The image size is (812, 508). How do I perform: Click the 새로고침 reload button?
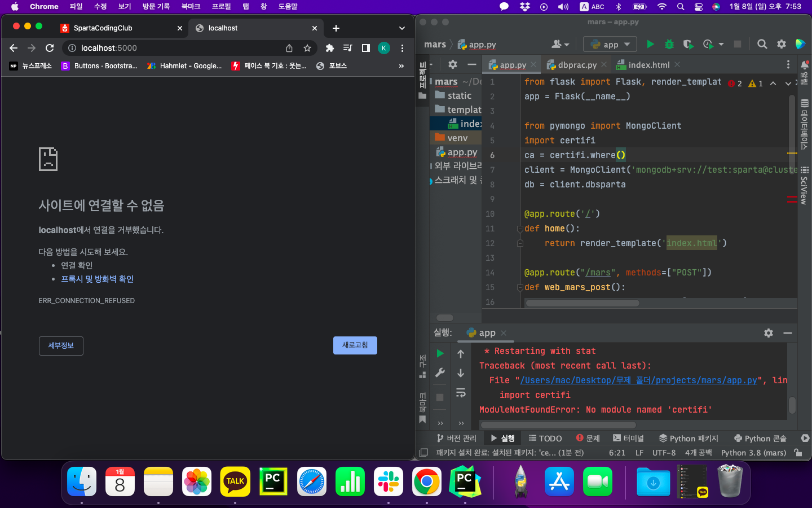pos(355,345)
